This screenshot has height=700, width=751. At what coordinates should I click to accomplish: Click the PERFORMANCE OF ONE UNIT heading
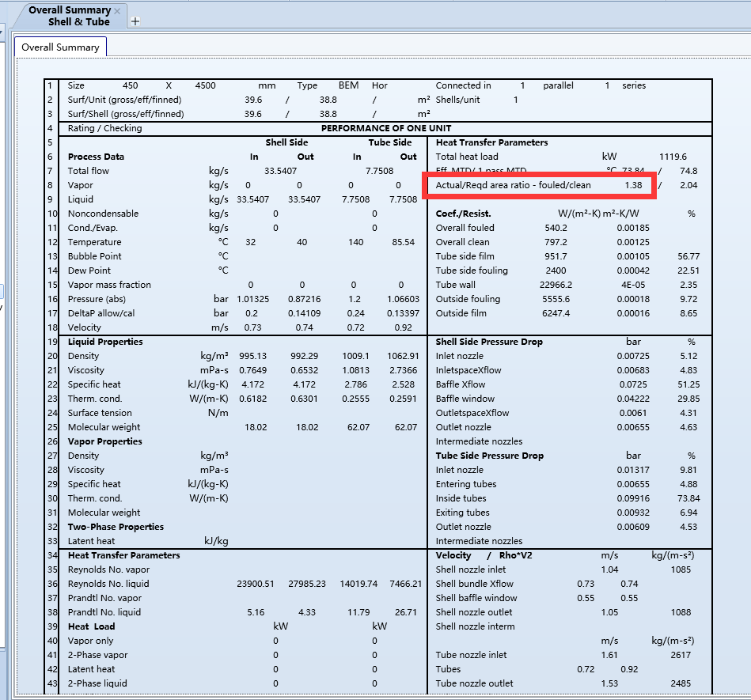(386, 128)
